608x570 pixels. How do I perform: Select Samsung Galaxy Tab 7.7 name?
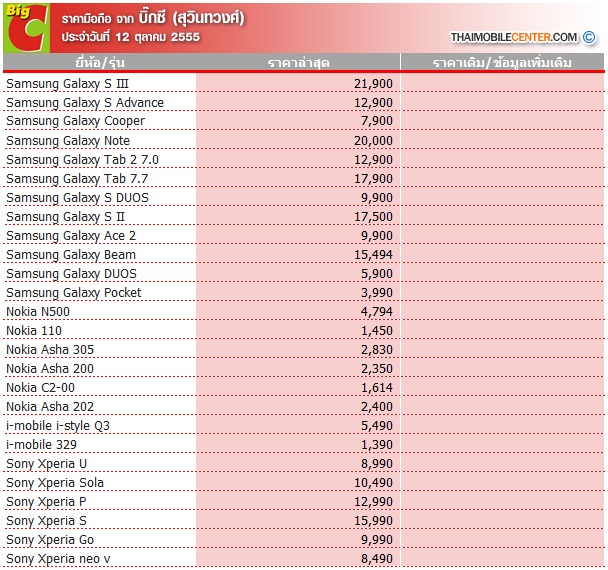coord(77,178)
